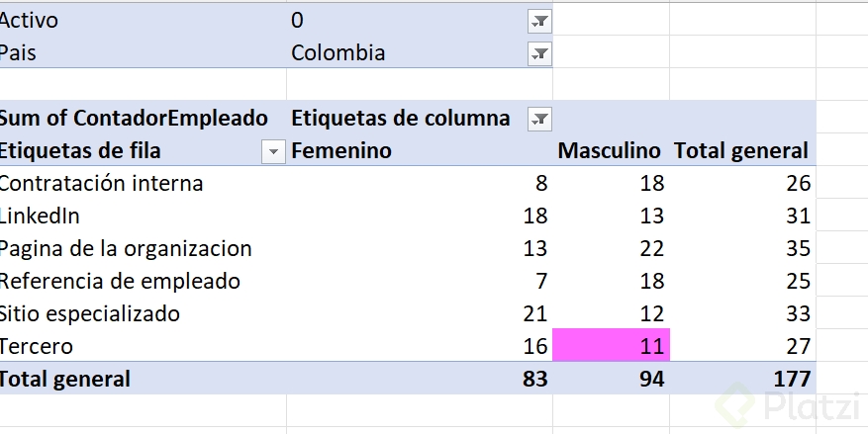Select the Femenino column header
The height and width of the screenshot is (434, 868).
click(x=341, y=151)
